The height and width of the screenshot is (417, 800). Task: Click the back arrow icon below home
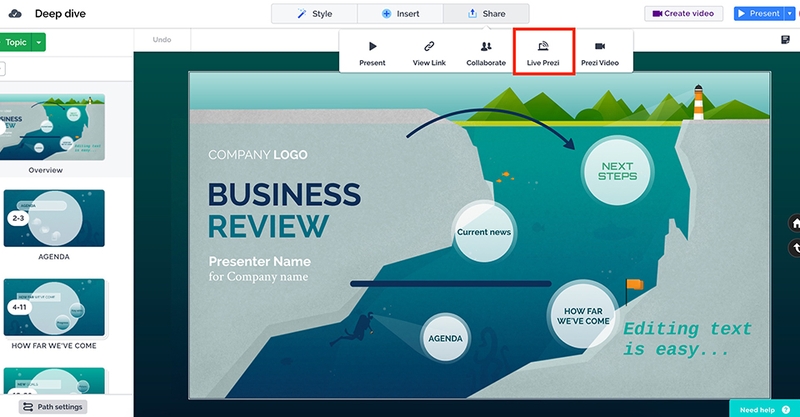click(x=795, y=249)
